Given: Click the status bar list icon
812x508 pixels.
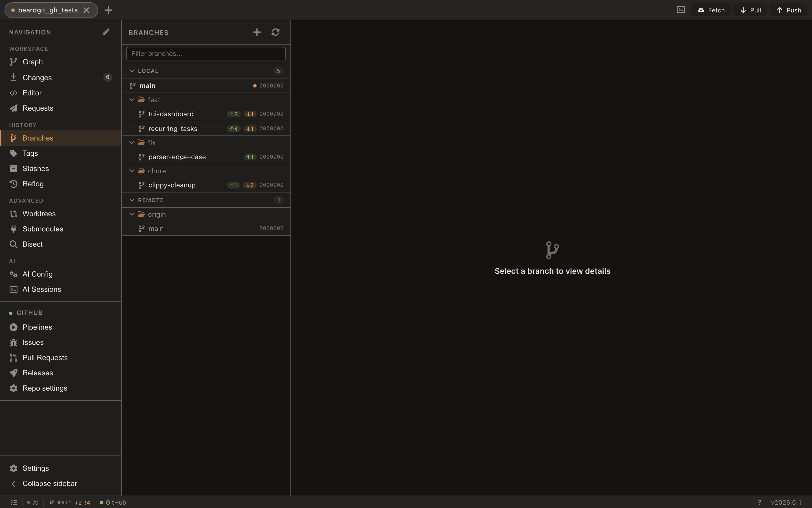Looking at the screenshot, I should (x=14, y=502).
